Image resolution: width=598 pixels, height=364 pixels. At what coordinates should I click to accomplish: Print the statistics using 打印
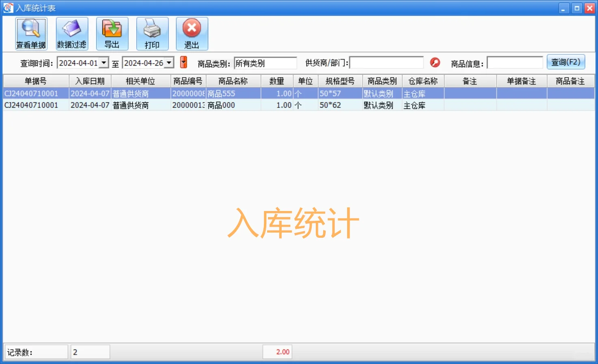[152, 33]
